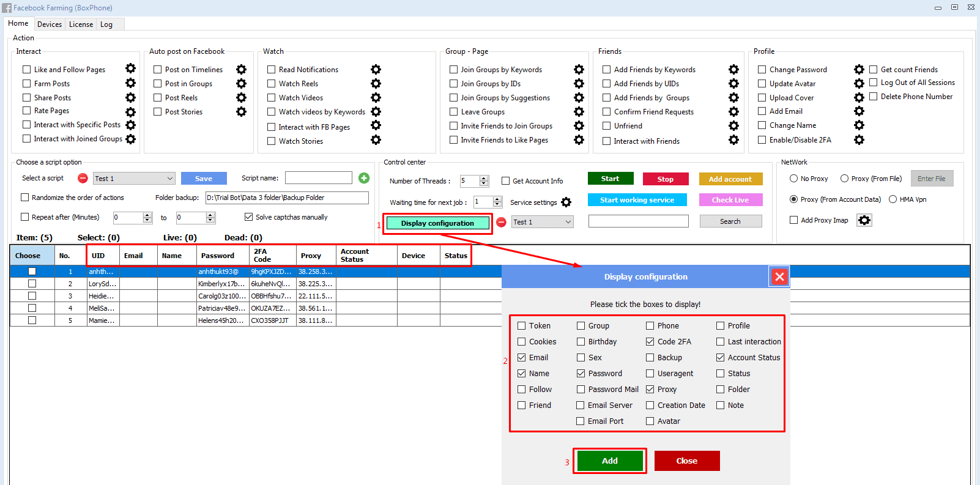
Task: Open settings gear for Read Notifications
Action: point(376,70)
